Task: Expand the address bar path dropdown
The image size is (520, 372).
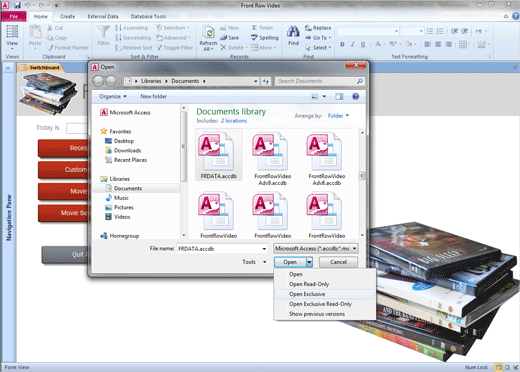Action: (x=255, y=81)
